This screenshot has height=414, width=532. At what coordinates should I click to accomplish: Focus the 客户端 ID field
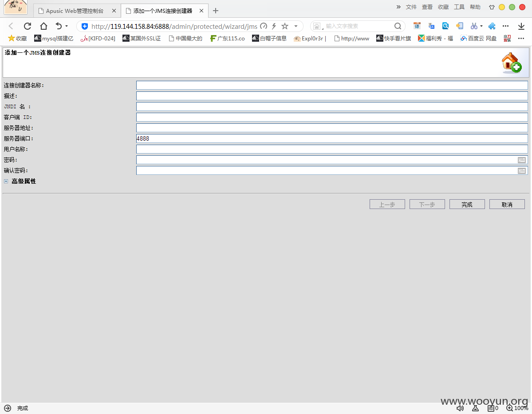pyautogui.click(x=332, y=117)
